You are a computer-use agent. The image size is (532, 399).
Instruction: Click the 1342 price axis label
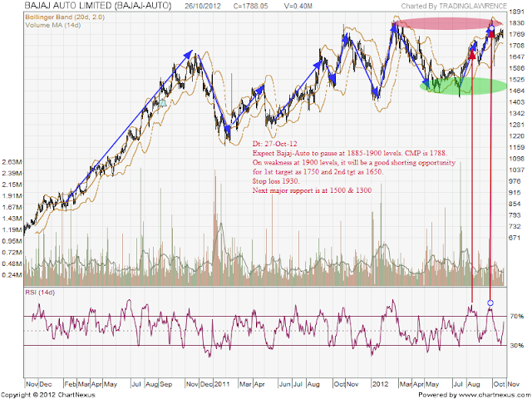pos(517,113)
